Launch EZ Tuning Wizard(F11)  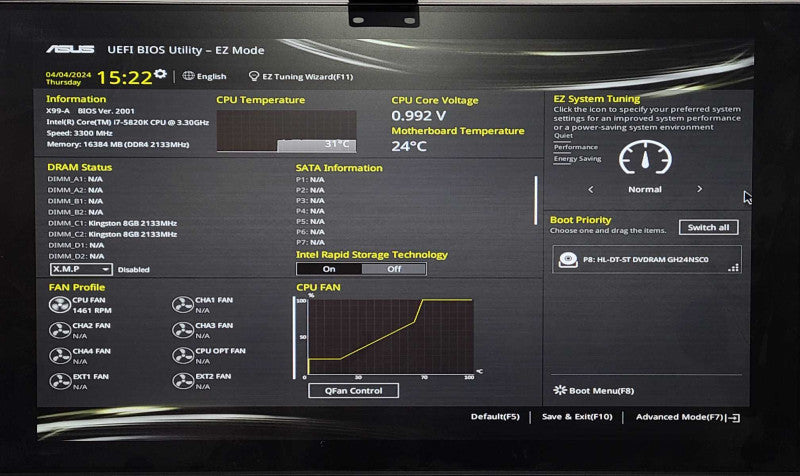(x=301, y=77)
